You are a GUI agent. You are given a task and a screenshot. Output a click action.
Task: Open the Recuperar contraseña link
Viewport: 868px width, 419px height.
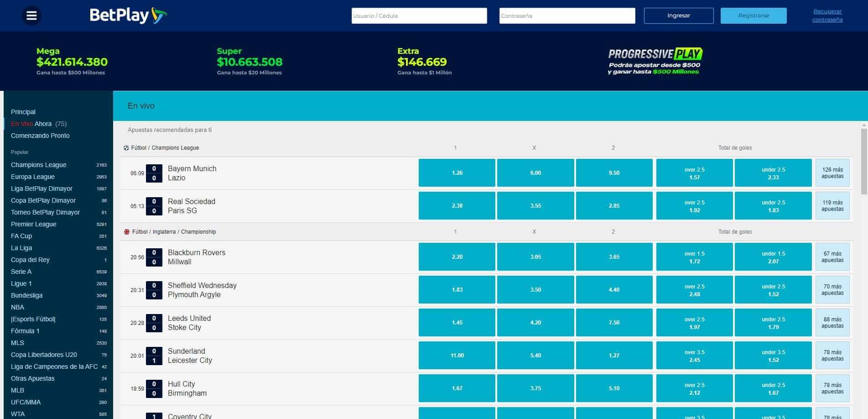[x=828, y=16]
